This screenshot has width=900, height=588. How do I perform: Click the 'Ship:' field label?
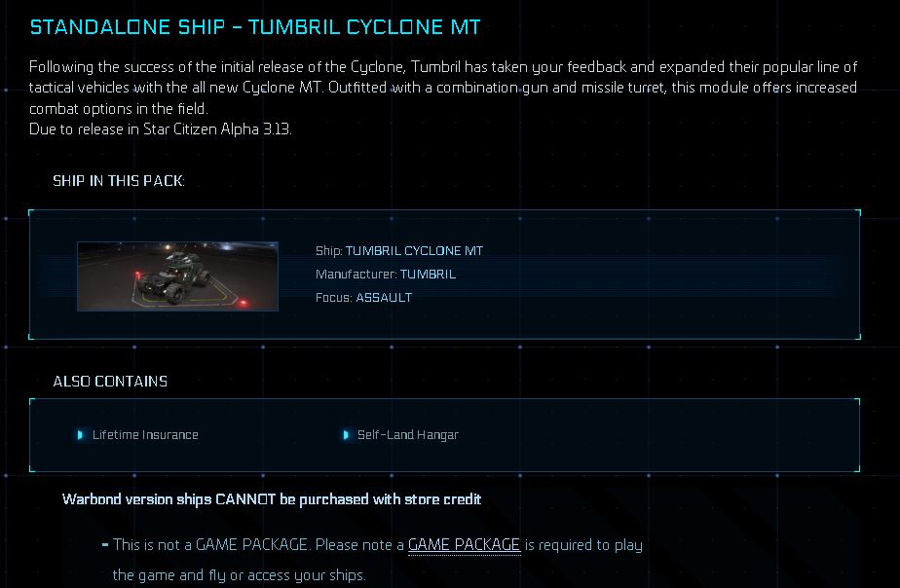pyautogui.click(x=328, y=251)
